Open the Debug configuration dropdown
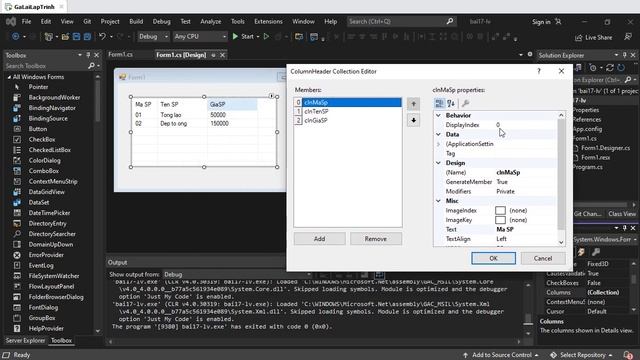Image resolution: width=640 pixels, height=360 pixels. click(x=153, y=36)
